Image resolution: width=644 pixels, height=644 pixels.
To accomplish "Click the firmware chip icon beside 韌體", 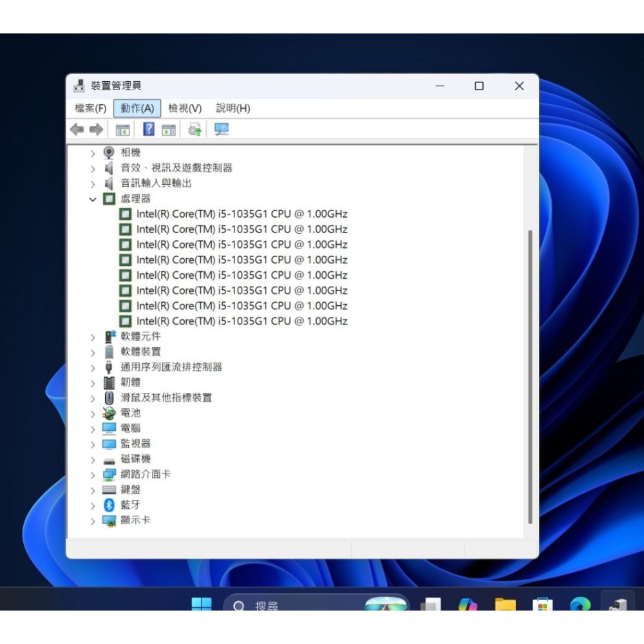I will [x=109, y=383].
